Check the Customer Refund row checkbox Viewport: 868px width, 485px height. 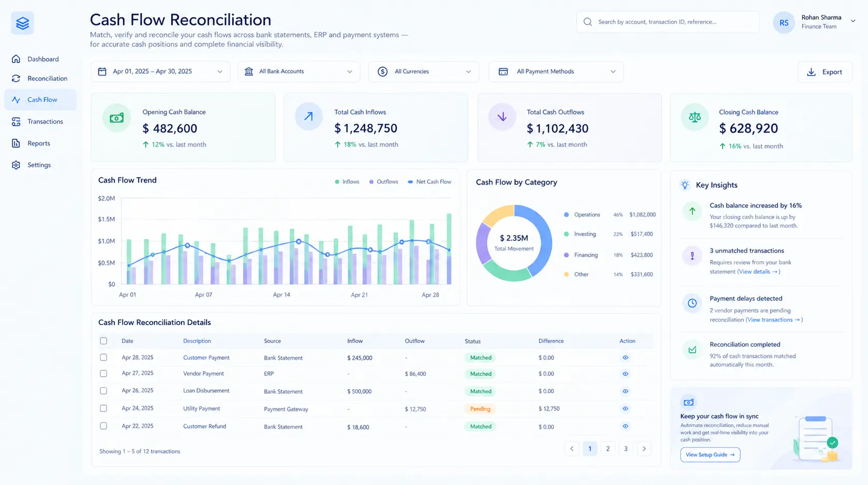click(103, 426)
